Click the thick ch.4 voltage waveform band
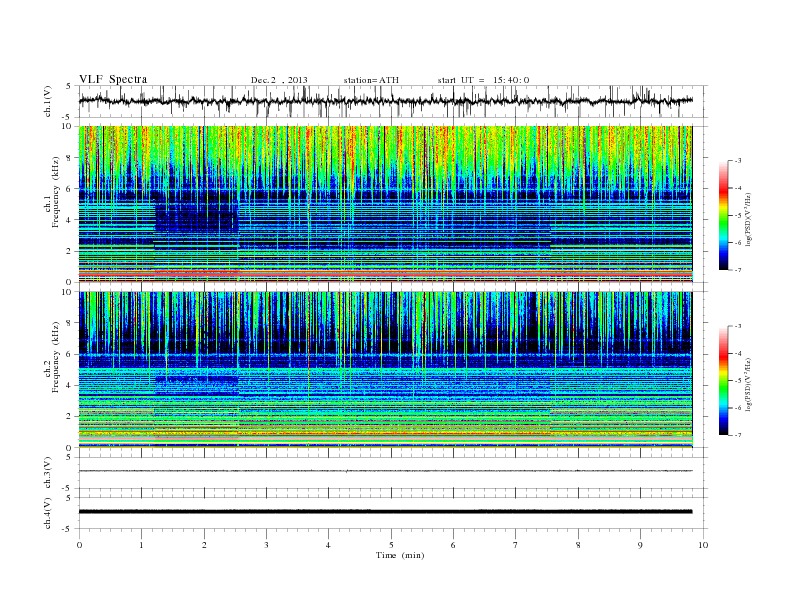 point(385,512)
